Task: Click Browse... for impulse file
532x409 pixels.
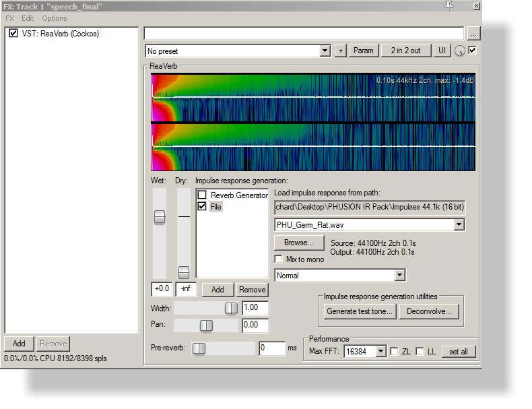Action: coord(299,243)
